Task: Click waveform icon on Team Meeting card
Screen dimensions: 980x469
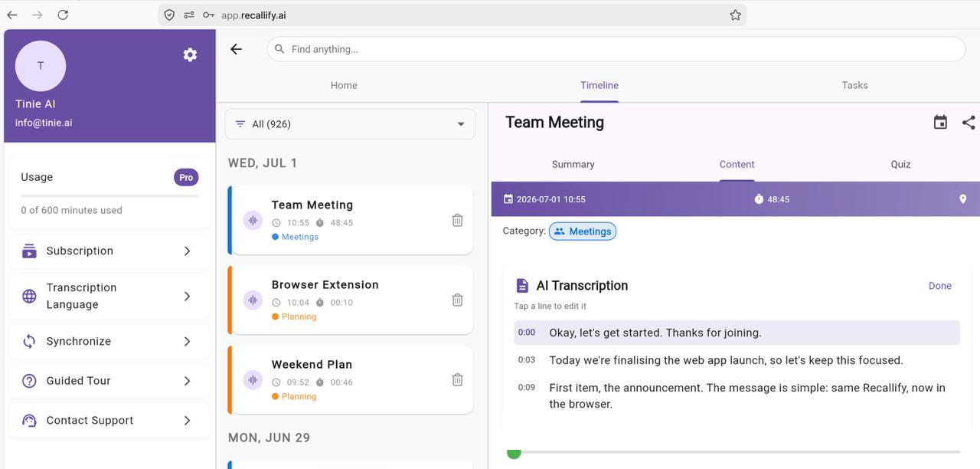Action: [253, 221]
